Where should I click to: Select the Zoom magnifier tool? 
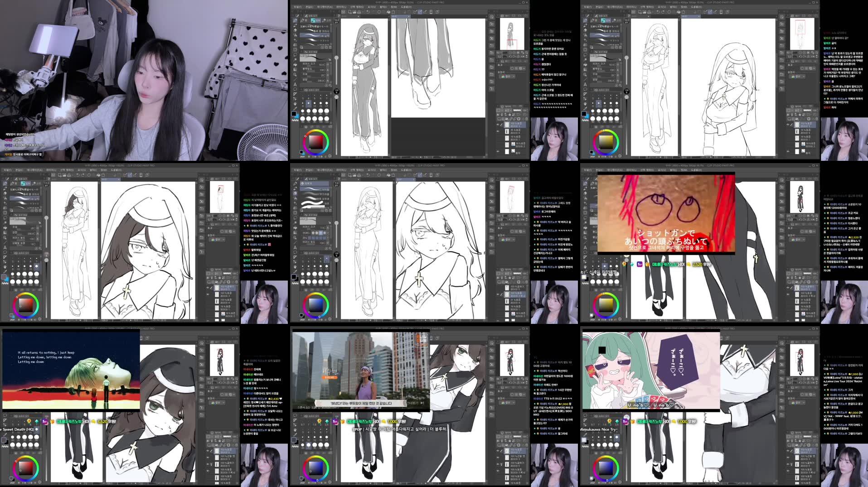[294, 73]
